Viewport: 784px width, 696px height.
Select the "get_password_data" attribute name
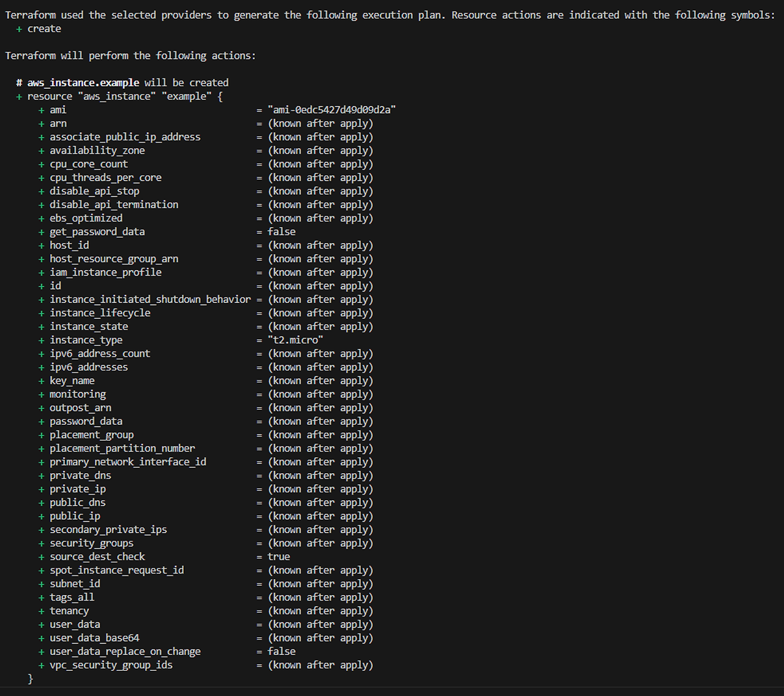(97, 231)
